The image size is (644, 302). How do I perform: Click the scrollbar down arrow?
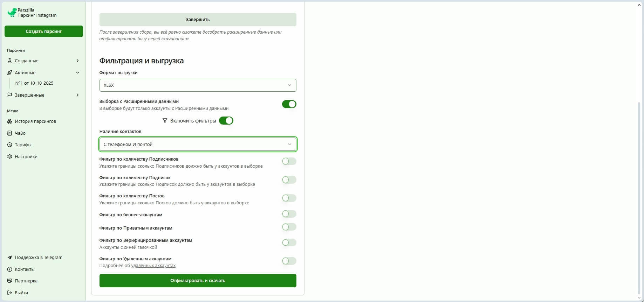(639, 298)
